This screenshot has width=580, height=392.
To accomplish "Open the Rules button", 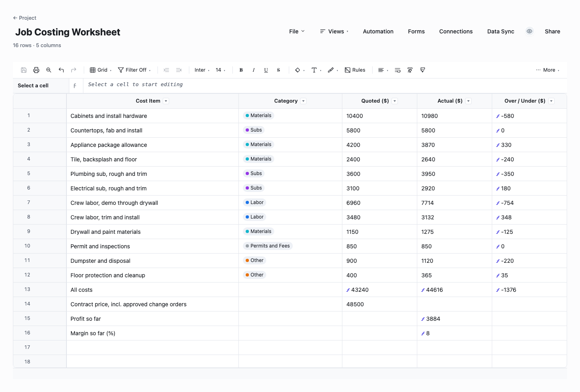I will tap(355, 70).
